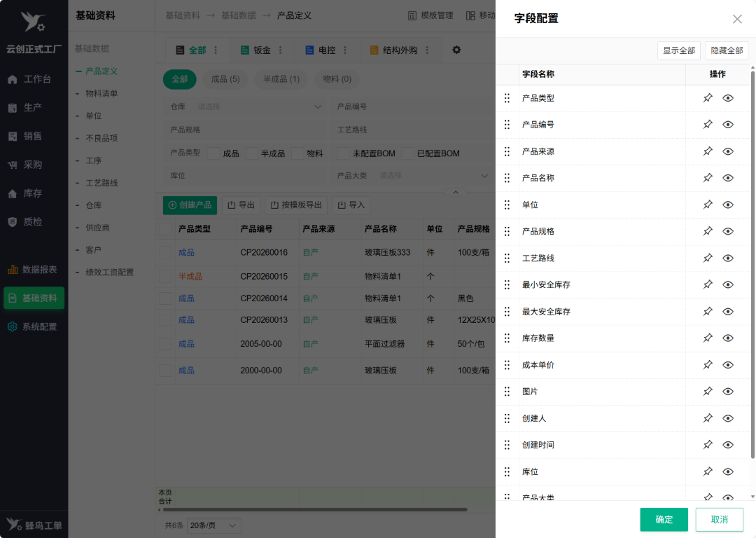Open options menu for 钣金 view tab
Viewport: 756px width, 538px height.
click(280, 50)
